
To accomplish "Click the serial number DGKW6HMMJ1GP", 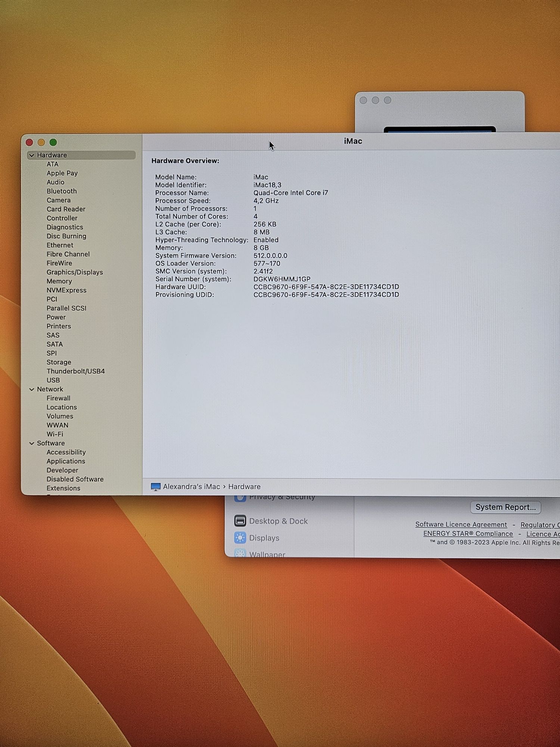I will pyautogui.click(x=282, y=279).
